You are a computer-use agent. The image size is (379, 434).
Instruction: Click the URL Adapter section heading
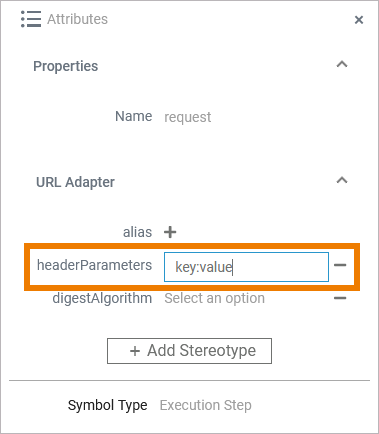pyautogui.click(x=75, y=182)
